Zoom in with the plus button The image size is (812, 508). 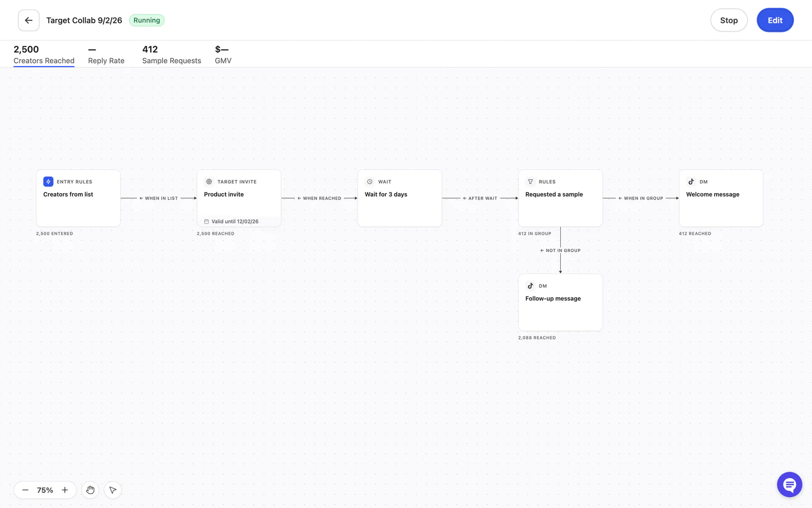(65, 490)
